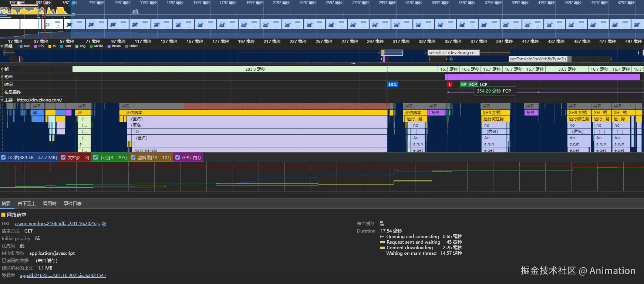Select the 283.3 毫秒 long frame

click(x=255, y=69)
